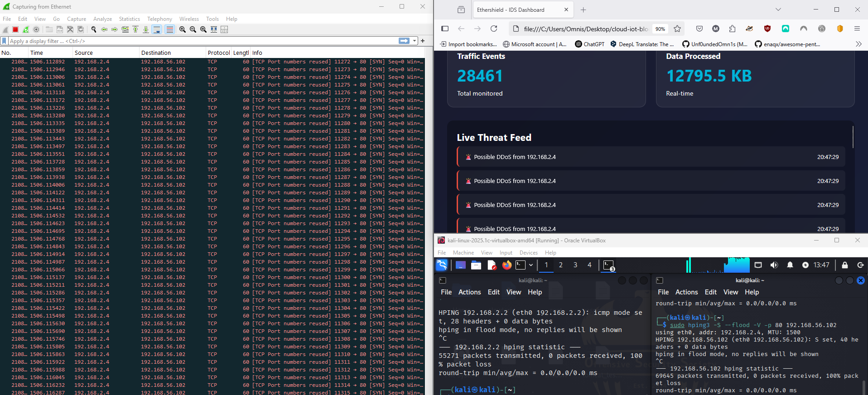Select packet row with port 11290
Viewport: 868px width, 395px height.
pyautogui.click(x=212, y=200)
